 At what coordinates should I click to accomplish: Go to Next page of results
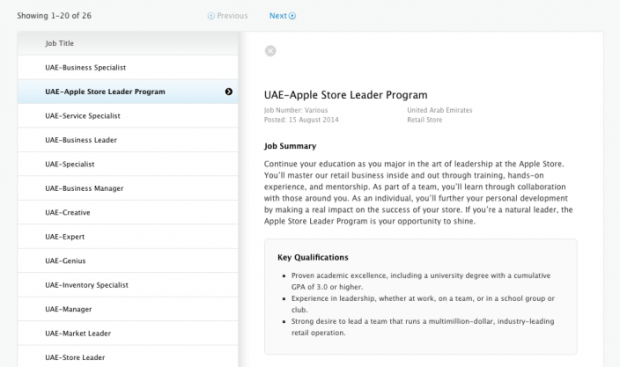tap(282, 16)
